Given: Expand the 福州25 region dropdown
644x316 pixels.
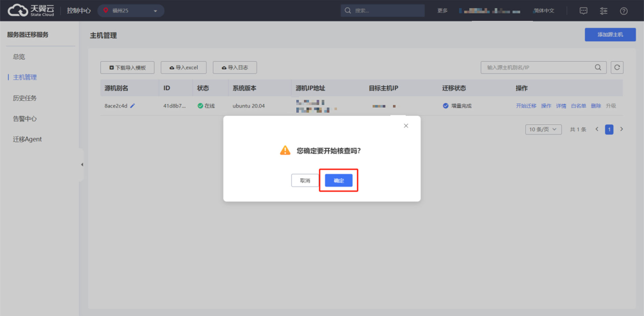Looking at the screenshot, I should pos(131,10).
